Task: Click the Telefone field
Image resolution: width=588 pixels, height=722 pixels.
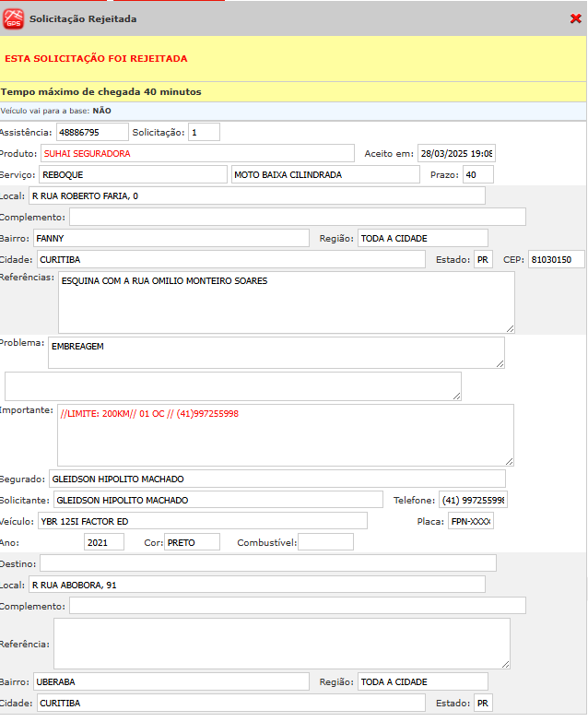Action: point(473,500)
